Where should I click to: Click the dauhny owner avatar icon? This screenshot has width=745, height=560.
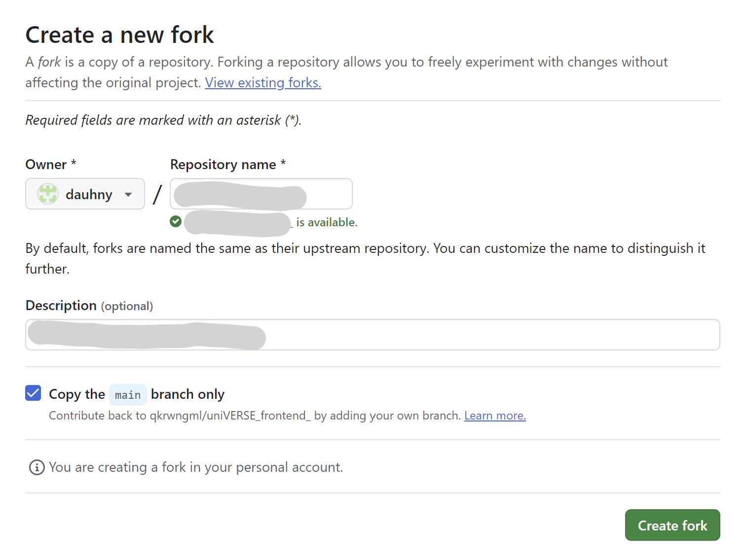pyautogui.click(x=48, y=194)
